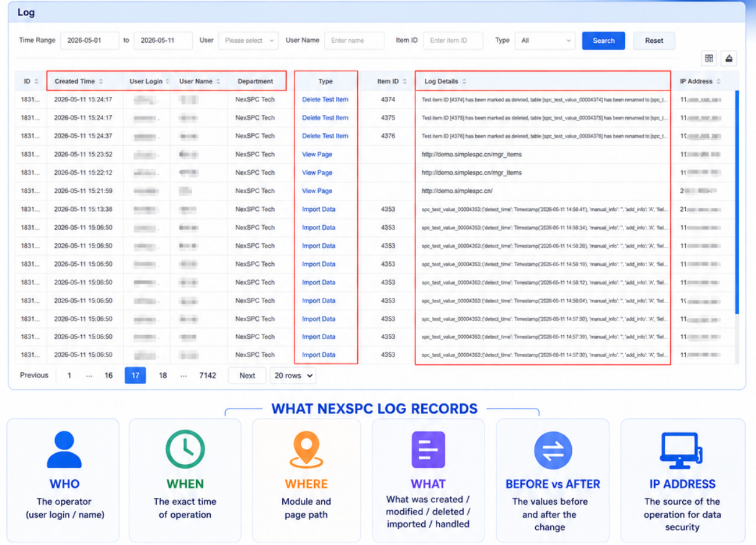756x545 pixels.
Task: Click the 'http://demo.simplespc.cn/' log detail
Action: click(x=457, y=191)
